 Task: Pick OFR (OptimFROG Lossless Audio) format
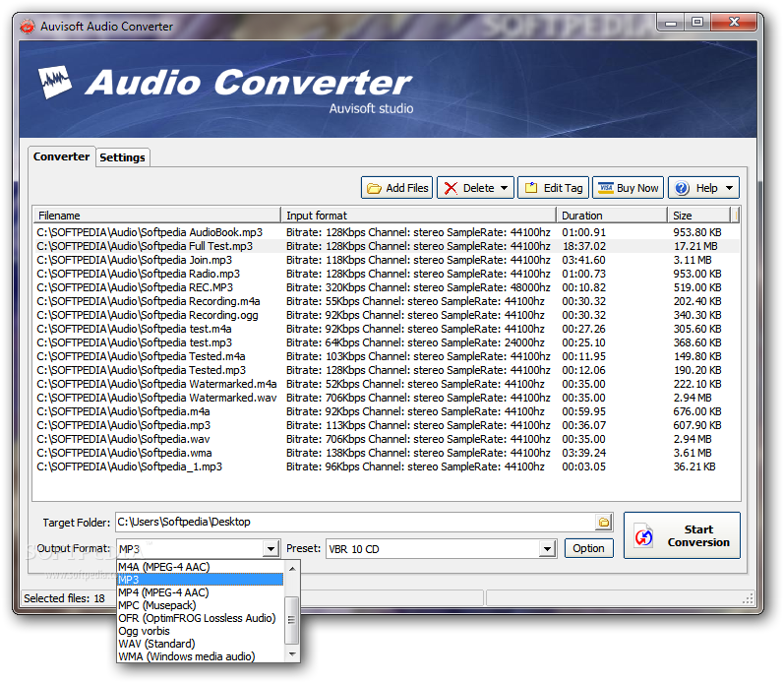pyautogui.click(x=200, y=618)
